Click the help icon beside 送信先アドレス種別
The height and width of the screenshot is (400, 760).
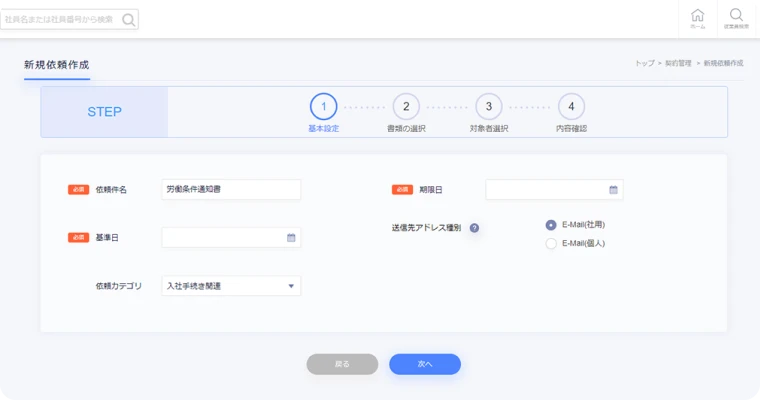(474, 228)
